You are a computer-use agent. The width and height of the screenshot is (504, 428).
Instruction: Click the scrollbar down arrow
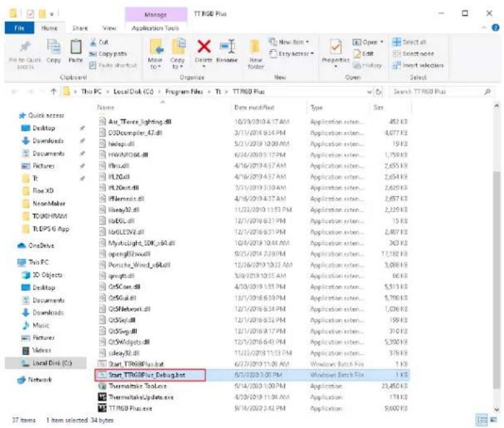coord(496,409)
